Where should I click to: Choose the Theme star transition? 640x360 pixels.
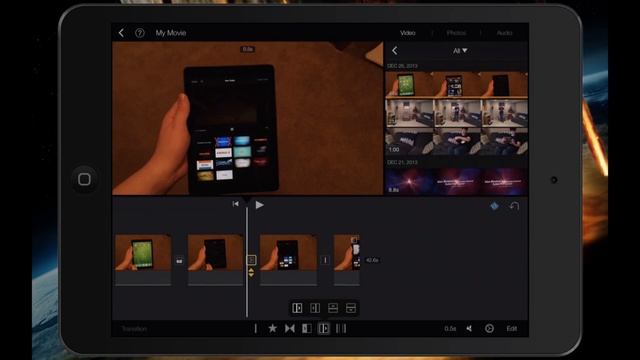click(x=272, y=328)
